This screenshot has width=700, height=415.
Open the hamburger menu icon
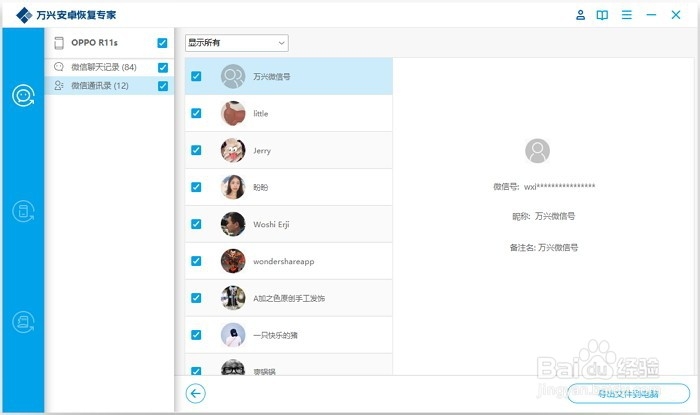pyautogui.click(x=627, y=15)
